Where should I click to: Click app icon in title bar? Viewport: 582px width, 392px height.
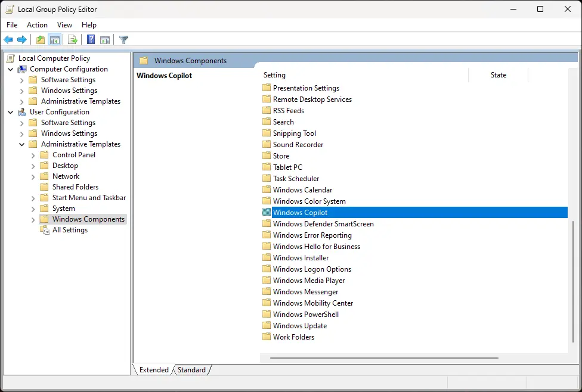point(10,10)
